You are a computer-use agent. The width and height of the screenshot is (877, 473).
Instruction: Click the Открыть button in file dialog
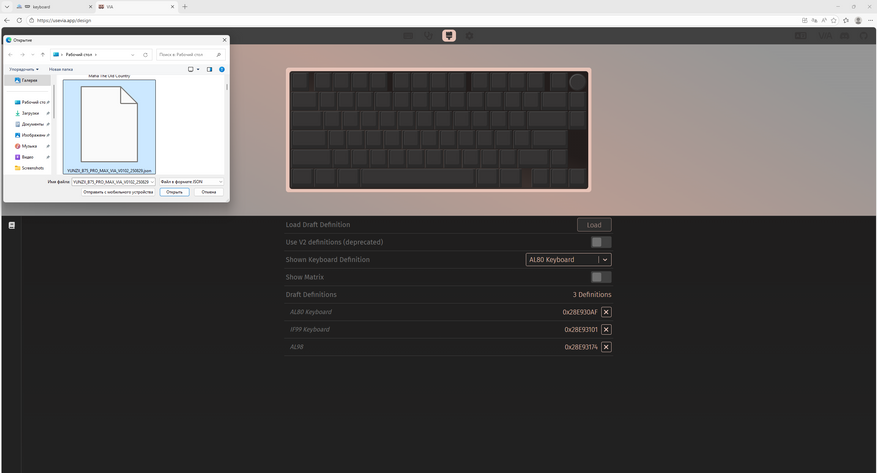(x=175, y=192)
